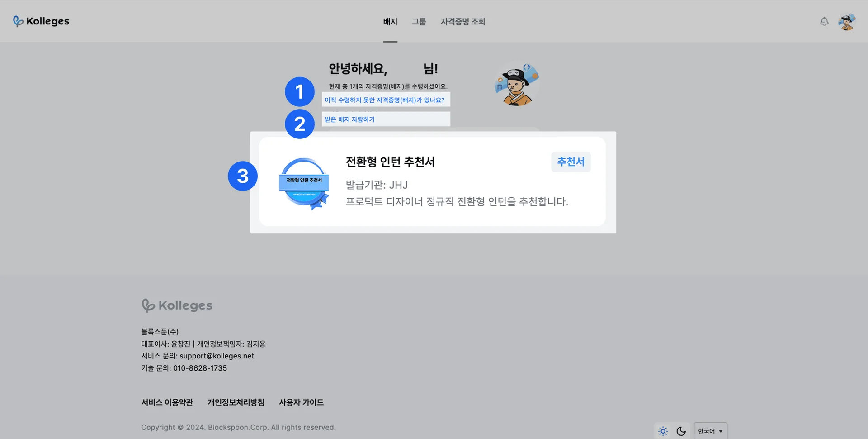868x439 pixels.
Task: Click tutorial step marker number 1
Action: 299,92
